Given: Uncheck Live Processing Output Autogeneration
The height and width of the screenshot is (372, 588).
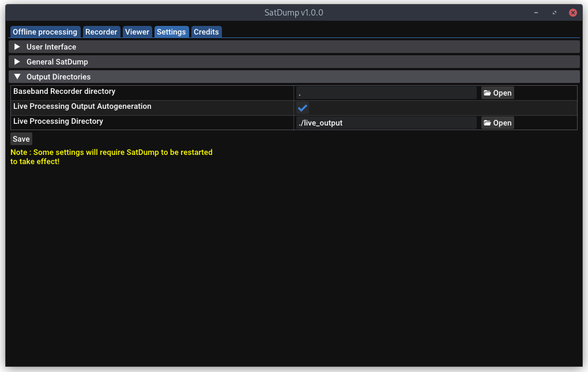Looking at the screenshot, I should coord(303,108).
